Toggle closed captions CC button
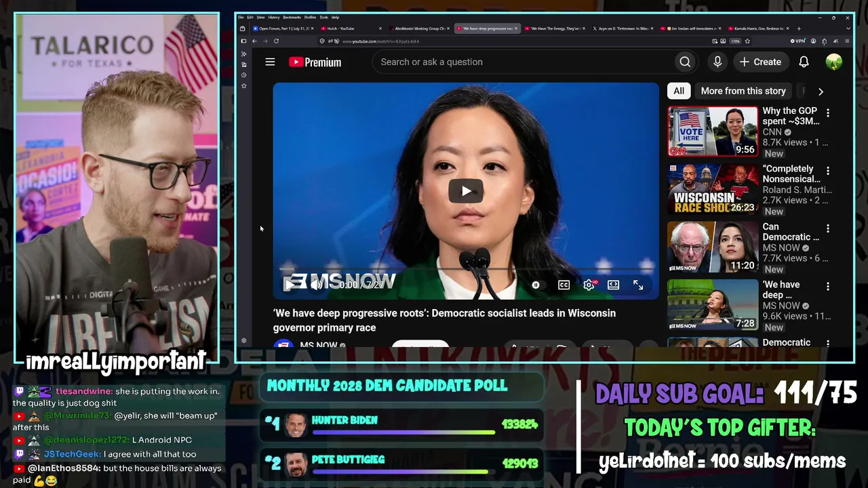 (564, 285)
